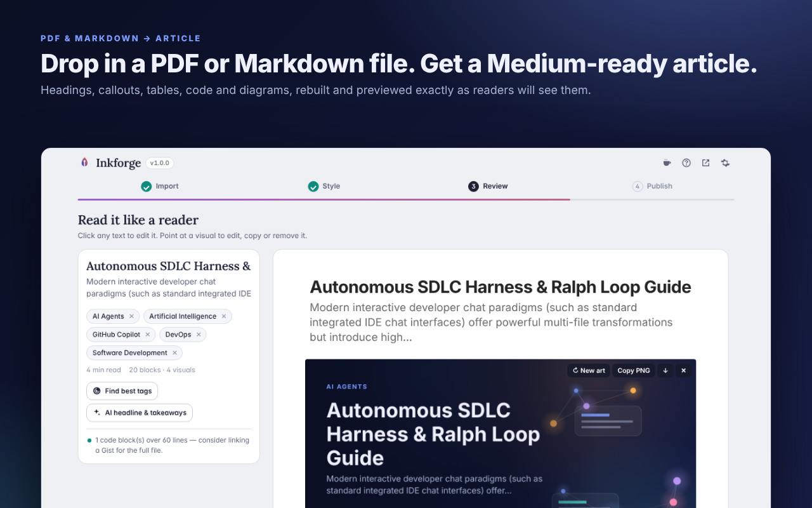Screen dimensions: 812x508
Task: Open the help question mark icon
Action: [686, 163]
